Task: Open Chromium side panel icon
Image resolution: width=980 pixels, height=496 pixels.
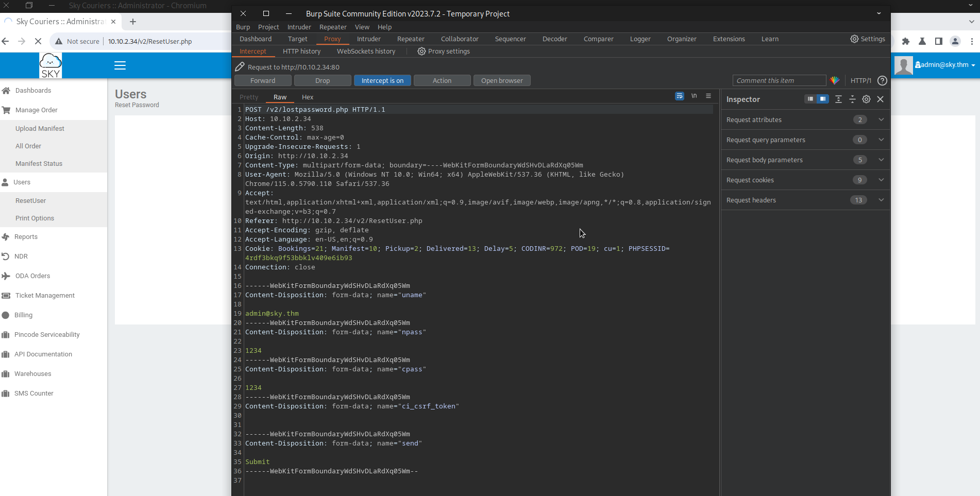Action: (939, 41)
